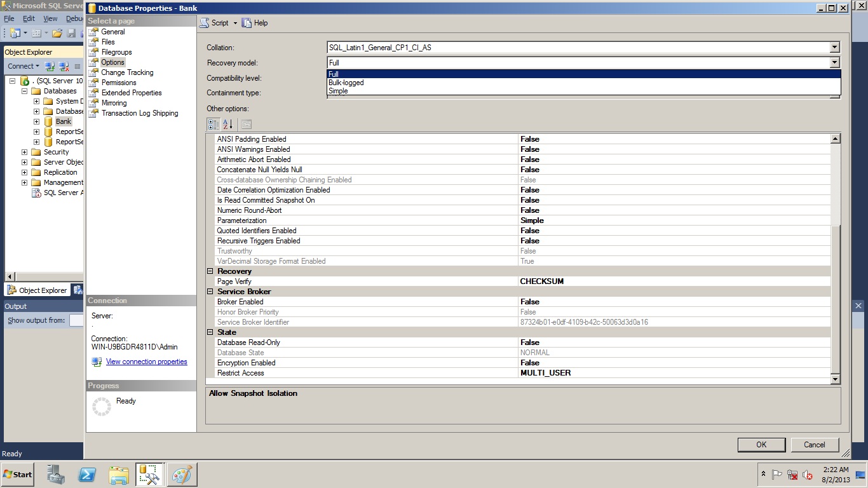Open the Collation dropdown arrow
Image resolution: width=868 pixels, height=488 pixels.
pos(834,48)
